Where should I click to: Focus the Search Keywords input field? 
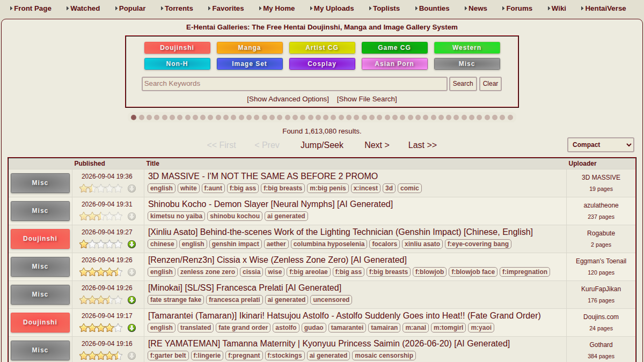295,84
